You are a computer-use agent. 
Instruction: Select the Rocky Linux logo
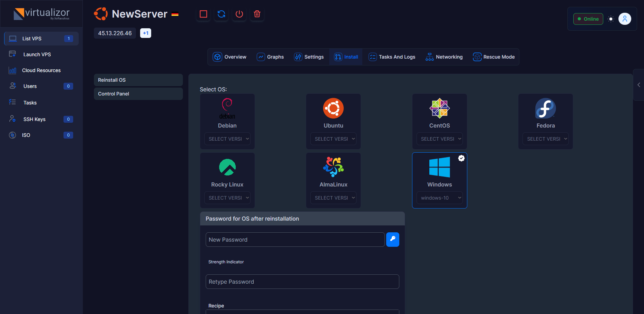point(227,167)
